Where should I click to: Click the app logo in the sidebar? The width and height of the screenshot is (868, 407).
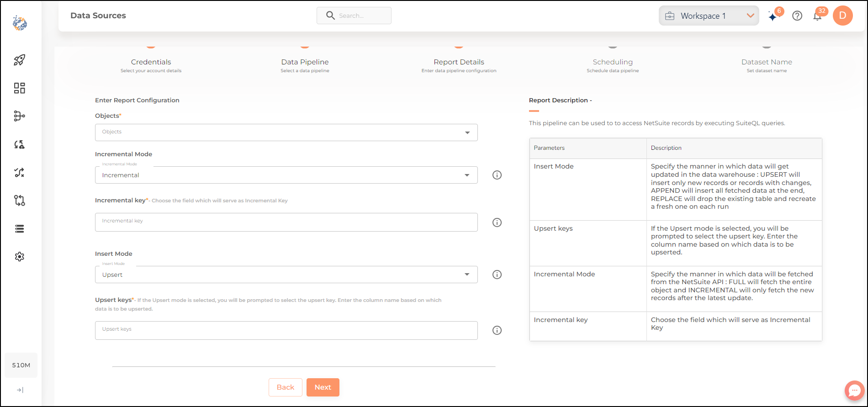[20, 23]
